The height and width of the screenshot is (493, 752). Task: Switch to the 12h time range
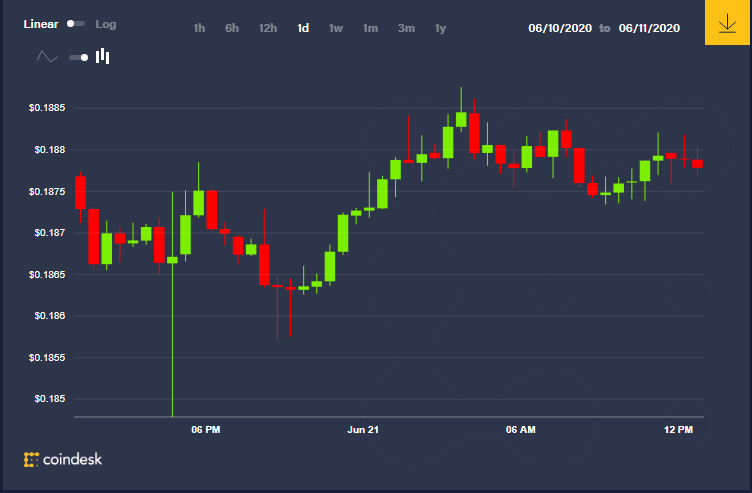268,28
